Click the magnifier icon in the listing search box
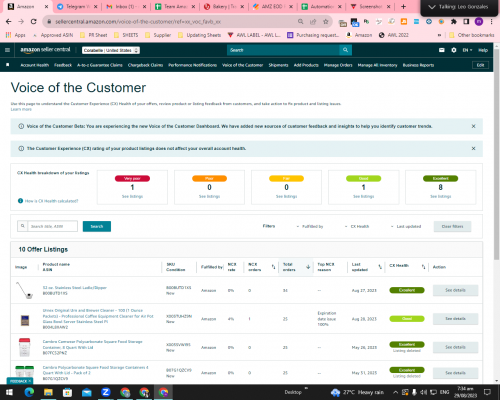The height and width of the screenshot is (400, 500). tap(23, 226)
